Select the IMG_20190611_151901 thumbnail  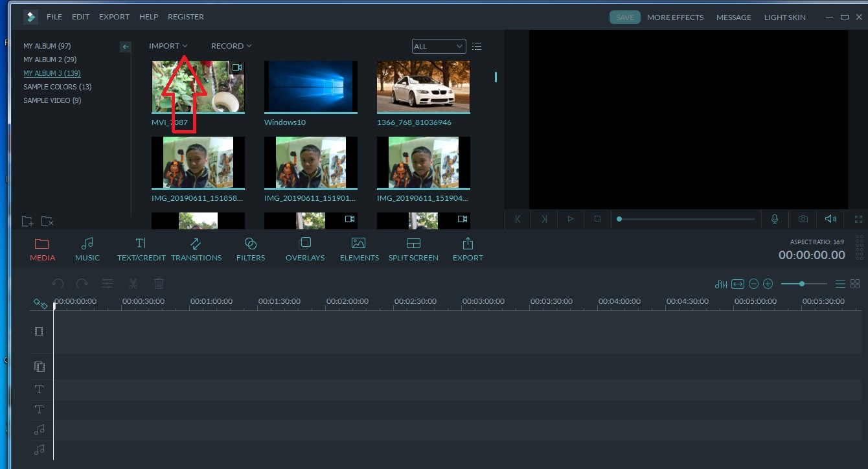[311, 163]
